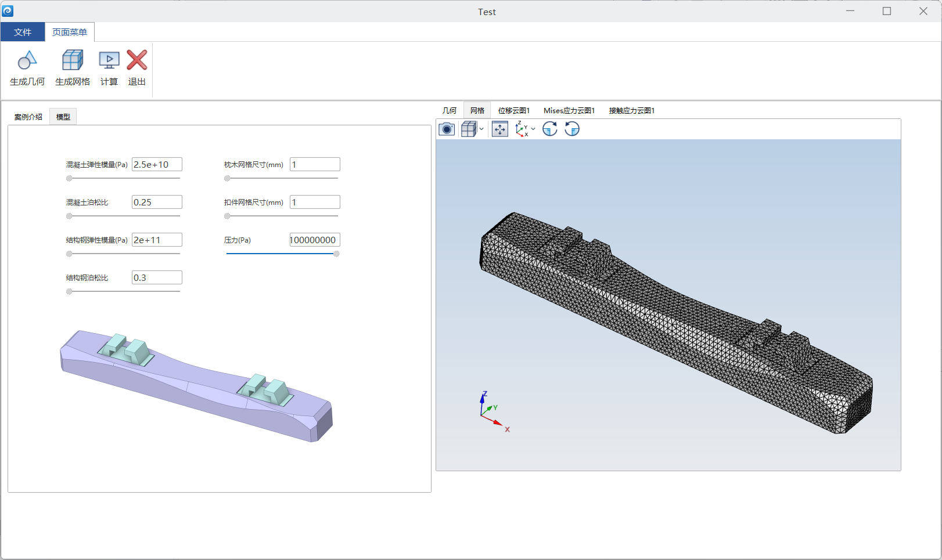Click the 压力 slider handle

(336, 254)
